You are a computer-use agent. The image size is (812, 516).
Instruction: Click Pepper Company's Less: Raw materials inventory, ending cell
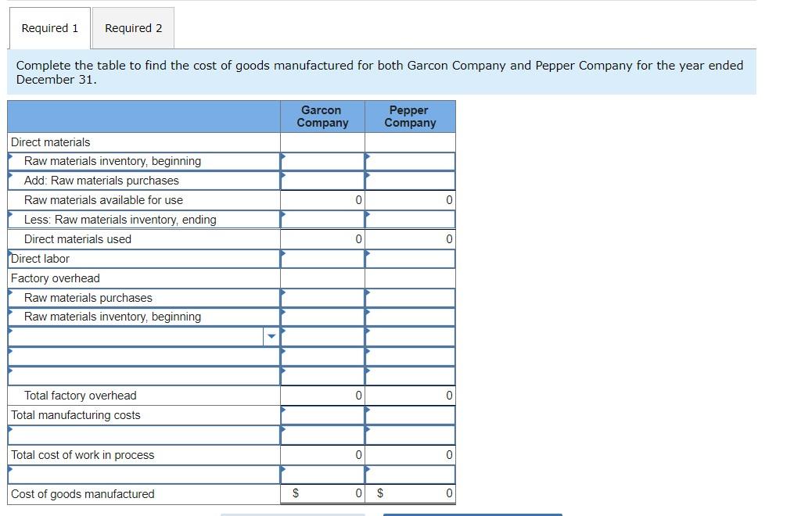[x=409, y=220]
